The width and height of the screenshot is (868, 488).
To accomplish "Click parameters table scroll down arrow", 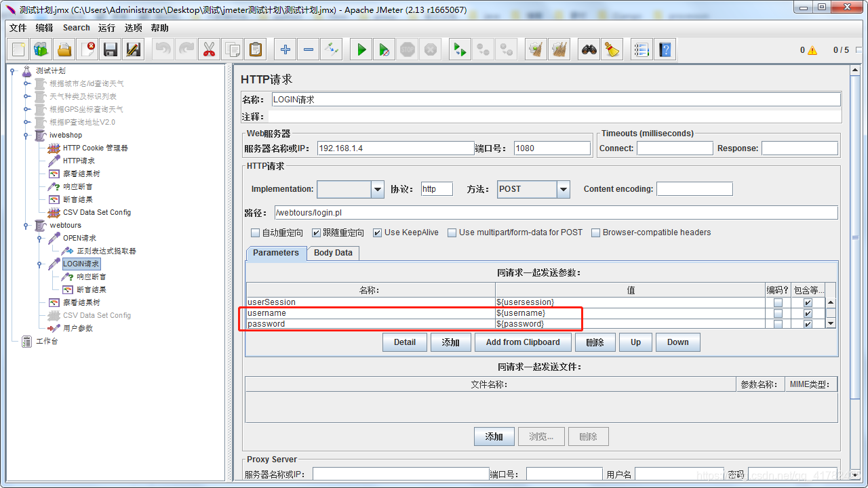I will point(831,324).
